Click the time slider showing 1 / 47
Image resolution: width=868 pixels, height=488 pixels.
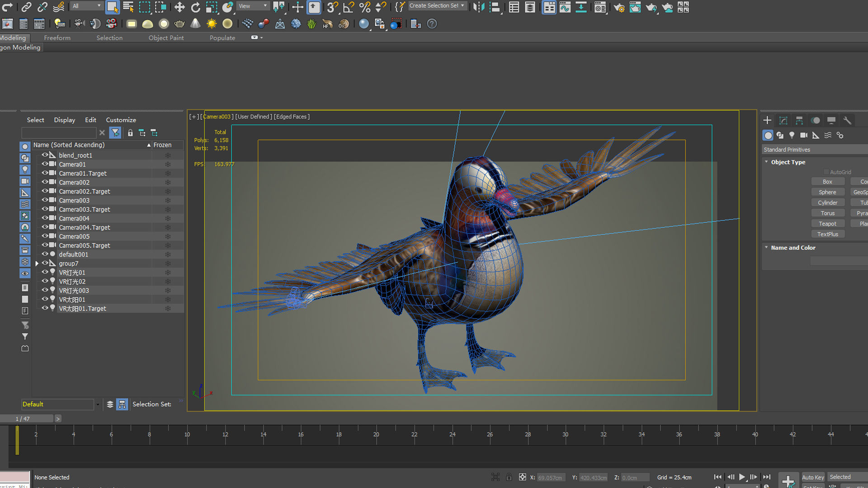27,419
